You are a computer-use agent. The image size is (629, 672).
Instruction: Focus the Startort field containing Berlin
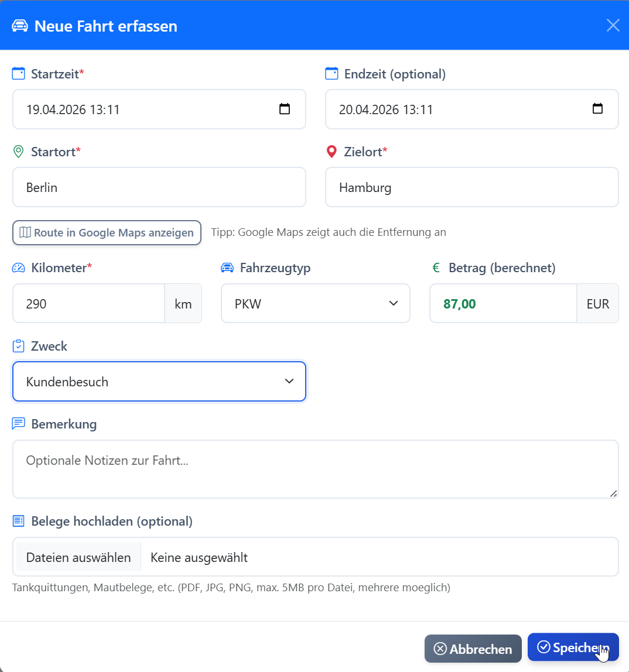159,187
